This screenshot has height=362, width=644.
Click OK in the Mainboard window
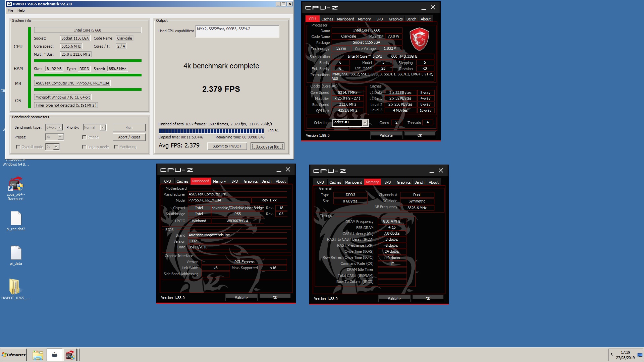275,298
